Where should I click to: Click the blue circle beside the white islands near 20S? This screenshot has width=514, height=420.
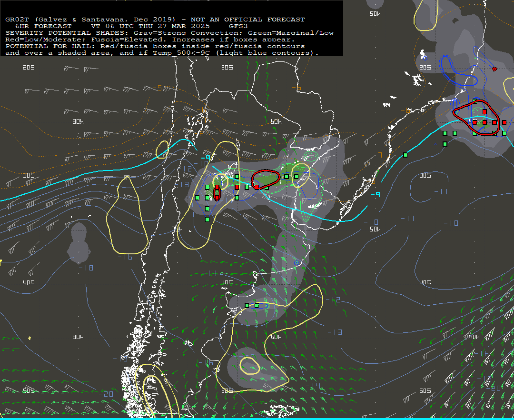pyautogui.click(x=425, y=58)
